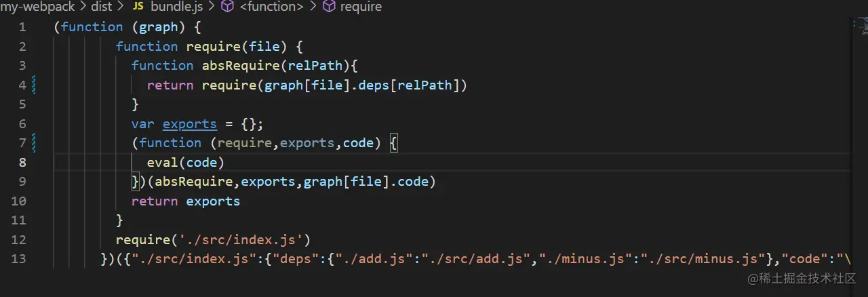This screenshot has width=868, height=297.
Task: Click the cube icon before <function>
Action: [x=228, y=7]
